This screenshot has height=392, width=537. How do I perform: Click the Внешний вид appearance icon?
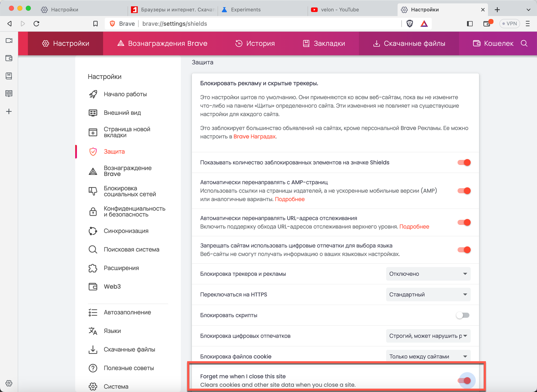(93, 113)
